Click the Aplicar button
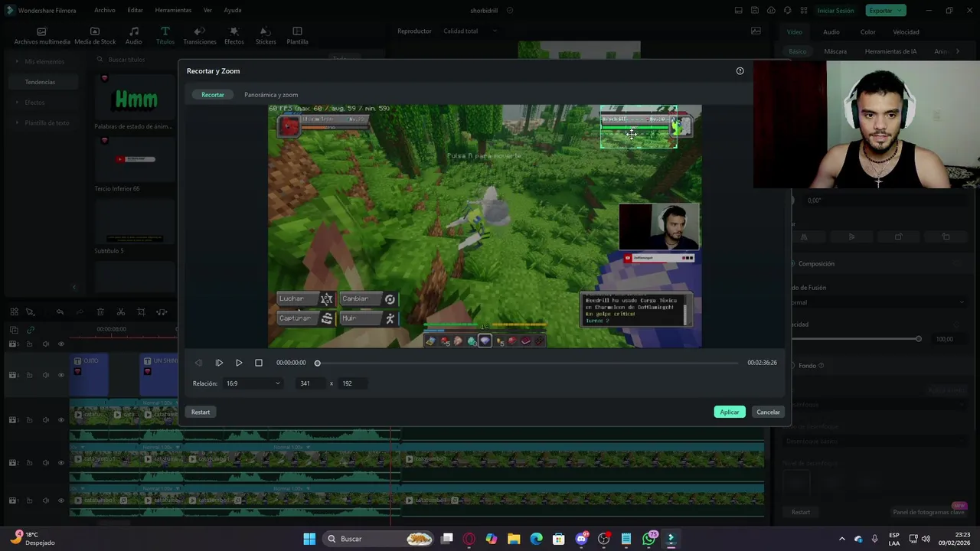This screenshot has height=551, width=980. (x=730, y=412)
